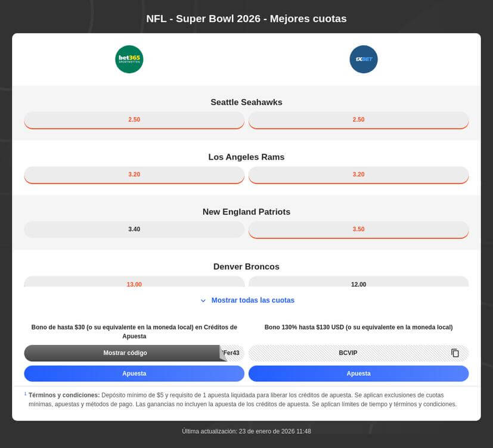The image size is (493, 448).
Task: Click the última actualización timestamp
Action: (x=246, y=431)
